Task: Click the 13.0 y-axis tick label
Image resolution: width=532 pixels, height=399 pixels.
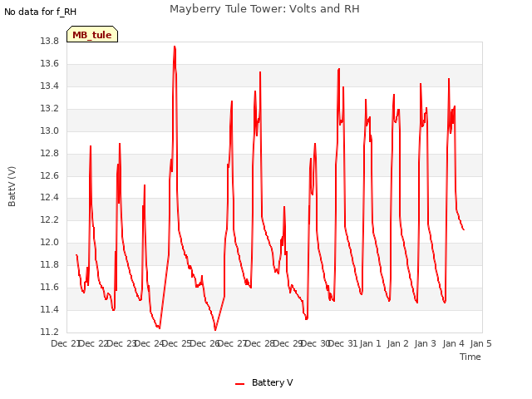Action: pos(50,131)
